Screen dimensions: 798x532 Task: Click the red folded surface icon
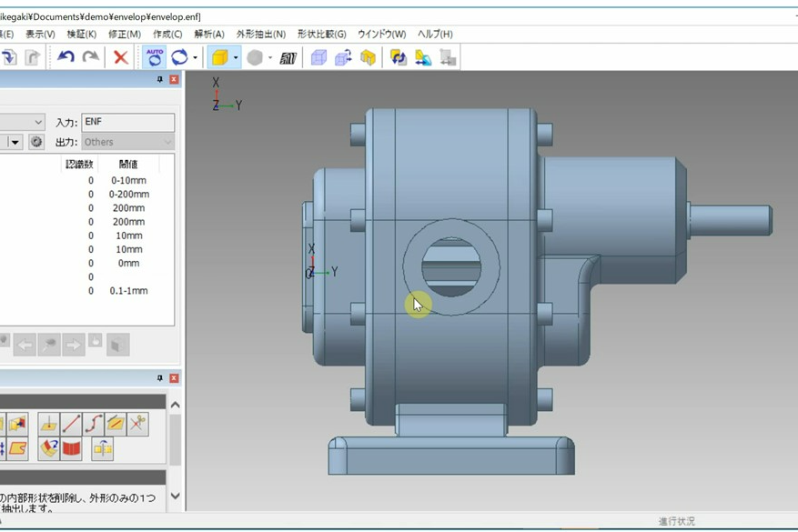(71, 448)
